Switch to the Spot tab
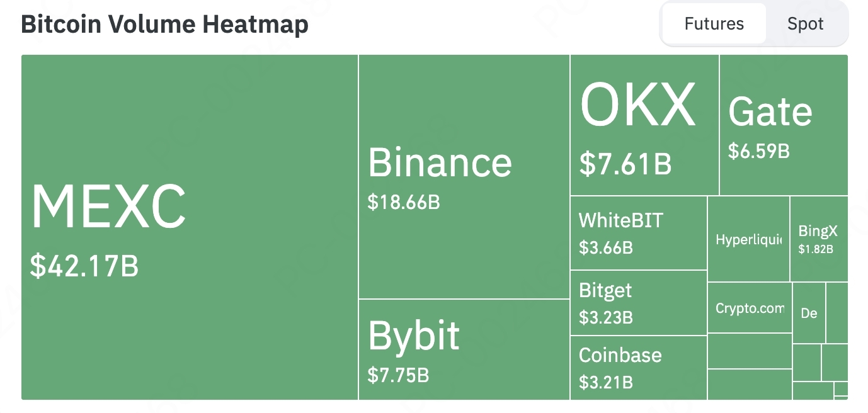The height and width of the screenshot is (413, 868). [805, 25]
